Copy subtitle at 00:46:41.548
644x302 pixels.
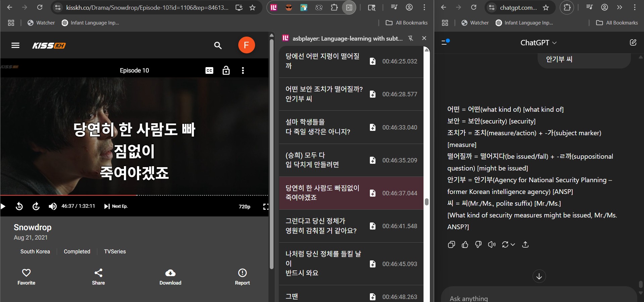pos(373,226)
